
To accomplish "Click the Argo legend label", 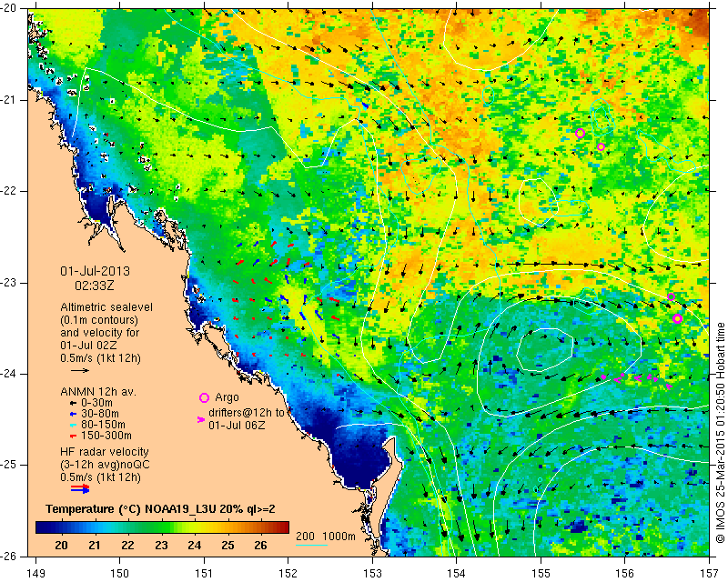I will pos(227,397).
